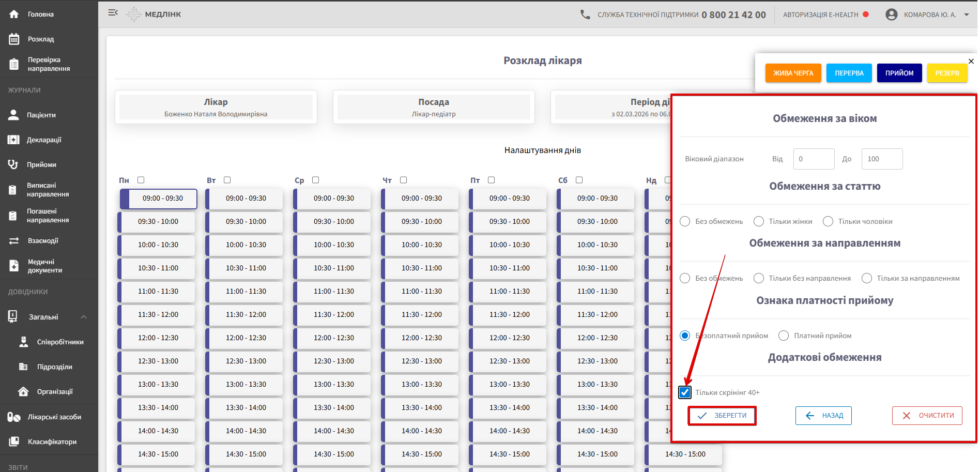980x472 pixels.
Task: Collapse the Загальні sidebar section
Action: point(84,317)
